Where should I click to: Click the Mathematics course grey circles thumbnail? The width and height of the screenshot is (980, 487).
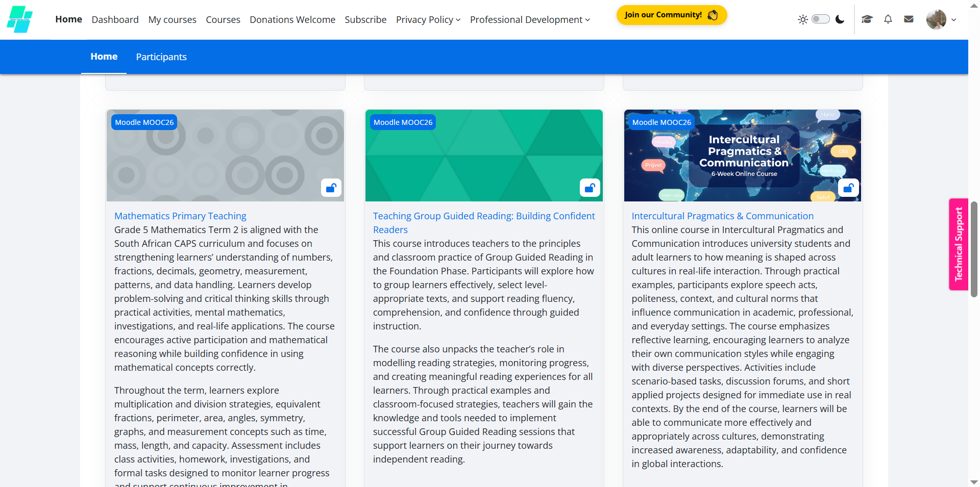[x=225, y=156]
